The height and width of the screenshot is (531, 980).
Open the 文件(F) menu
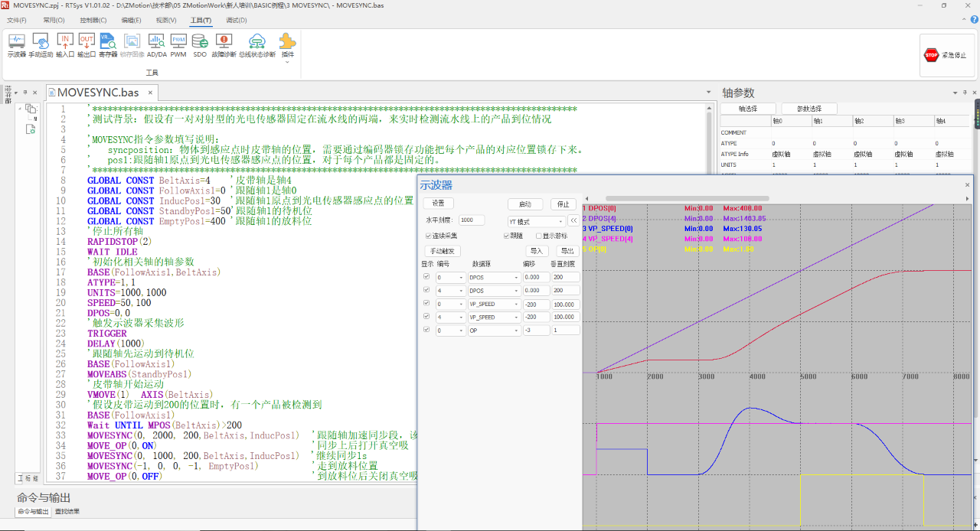coord(17,20)
